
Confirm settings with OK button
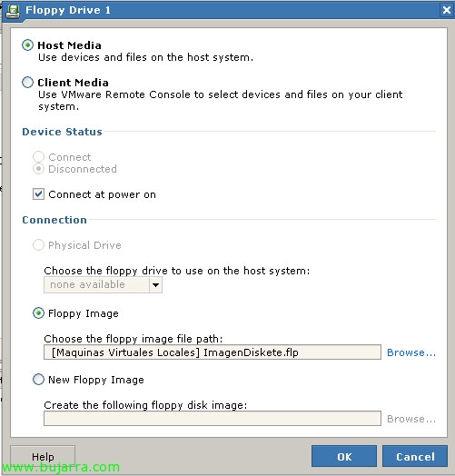(344, 456)
